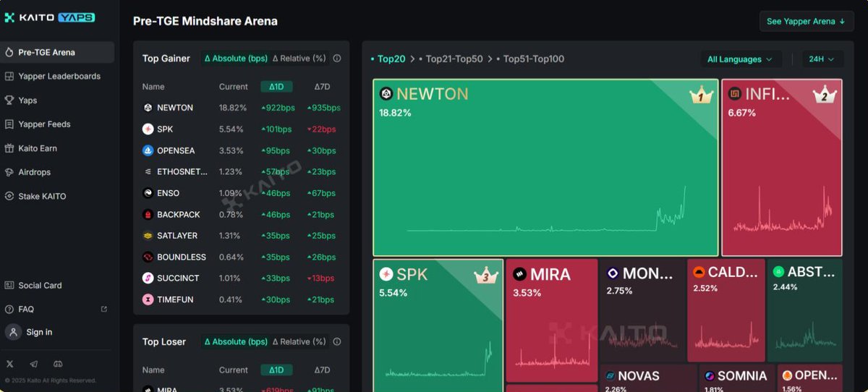The image size is (868, 392).
Task: Click TIMEFUN row icon in Top Gainer
Action: coord(148,299)
